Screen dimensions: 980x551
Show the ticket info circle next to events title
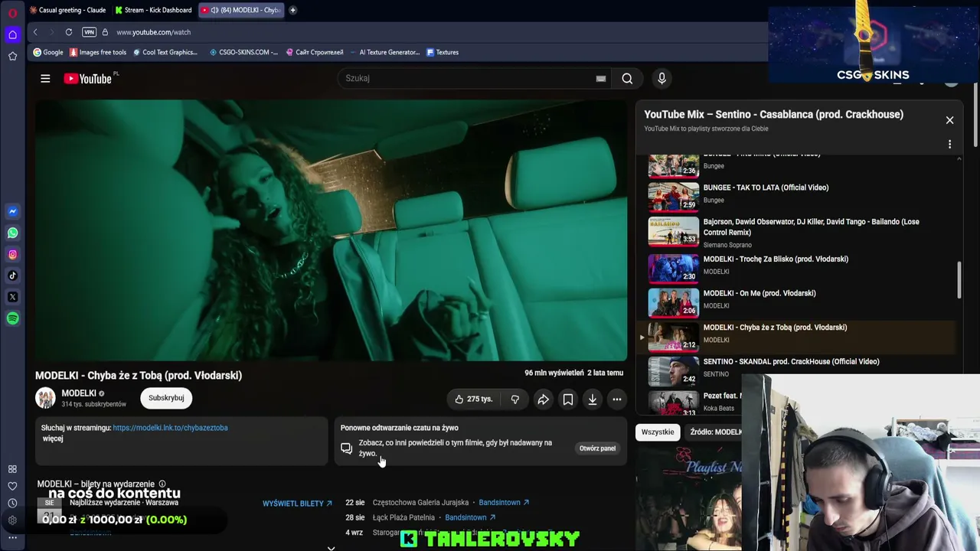[x=162, y=484]
